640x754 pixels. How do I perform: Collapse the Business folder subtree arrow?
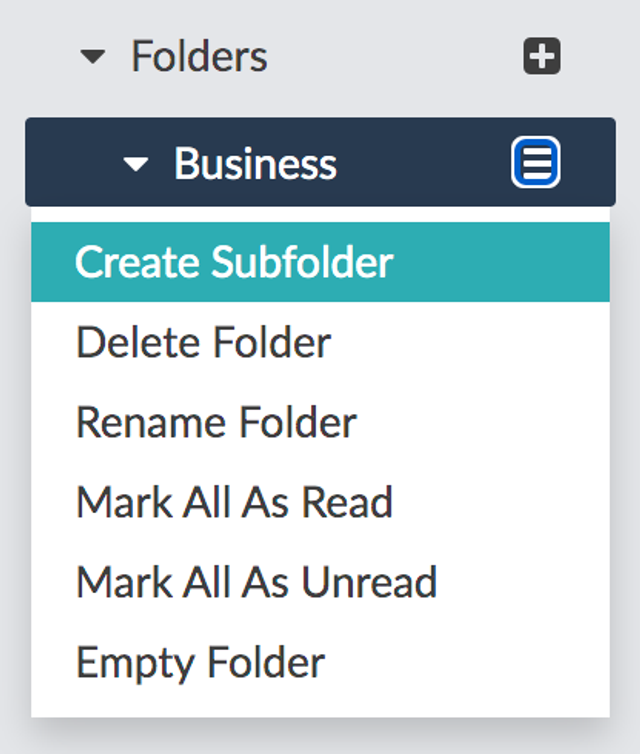tap(136, 164)
